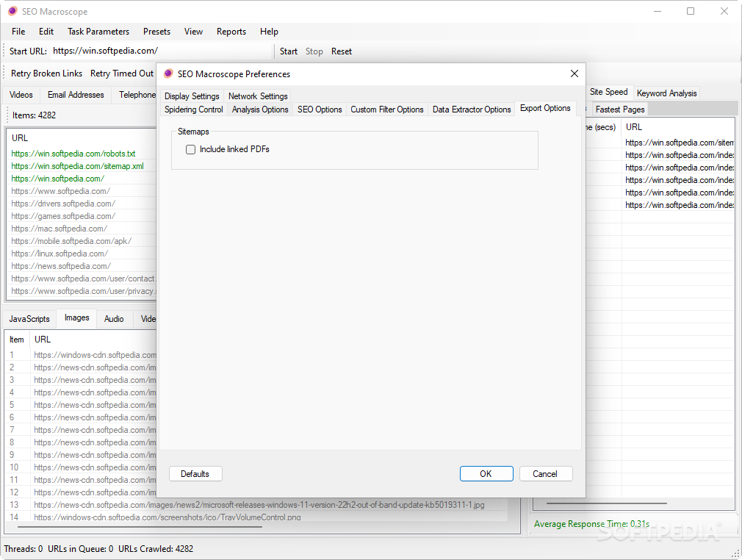Open the Email Addresses tab

(x=76, y=95)
